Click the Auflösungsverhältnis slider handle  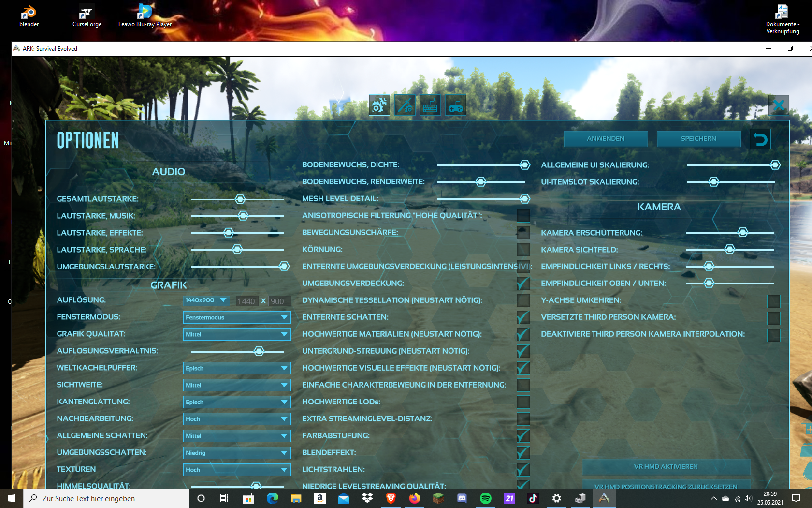(x=259, y=351)
